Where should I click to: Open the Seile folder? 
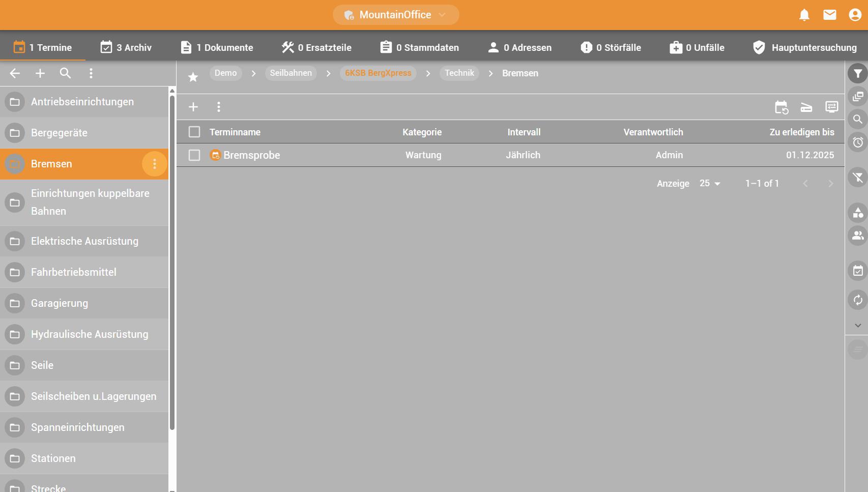coord(84,365)
